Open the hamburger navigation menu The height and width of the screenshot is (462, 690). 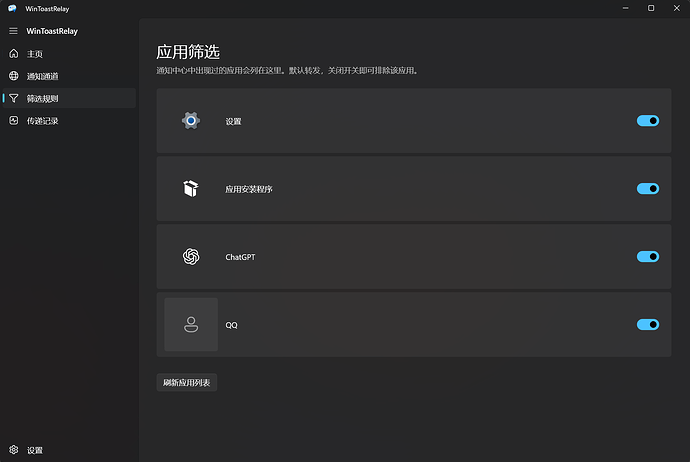pyautogui.click(x=13, y=31)
